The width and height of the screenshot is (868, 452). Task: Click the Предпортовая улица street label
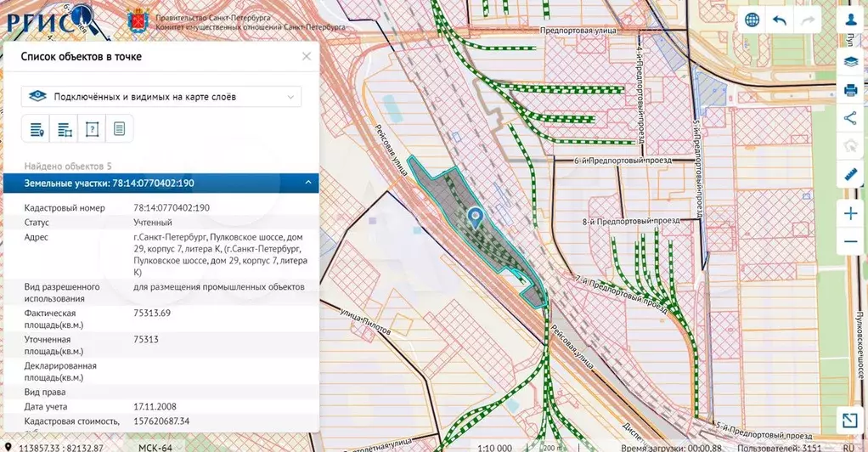[x=578, y=31]
